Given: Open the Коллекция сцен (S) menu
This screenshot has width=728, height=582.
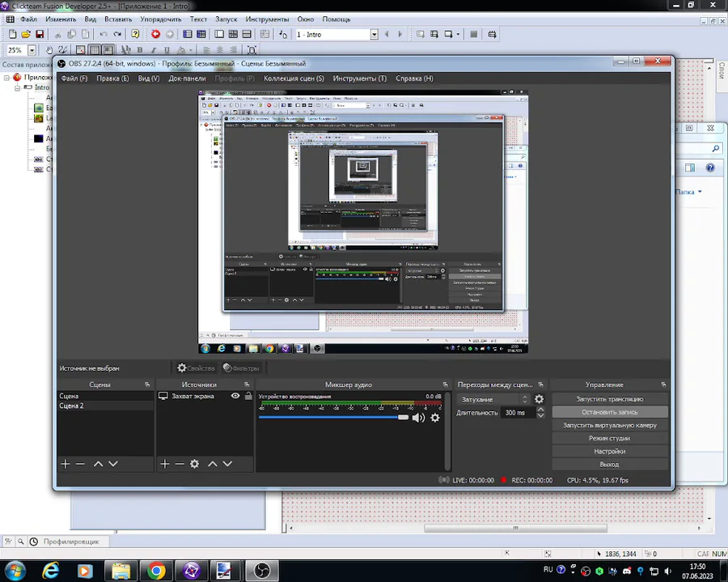Looking at the screenshot, I should [x=294, y=79].
